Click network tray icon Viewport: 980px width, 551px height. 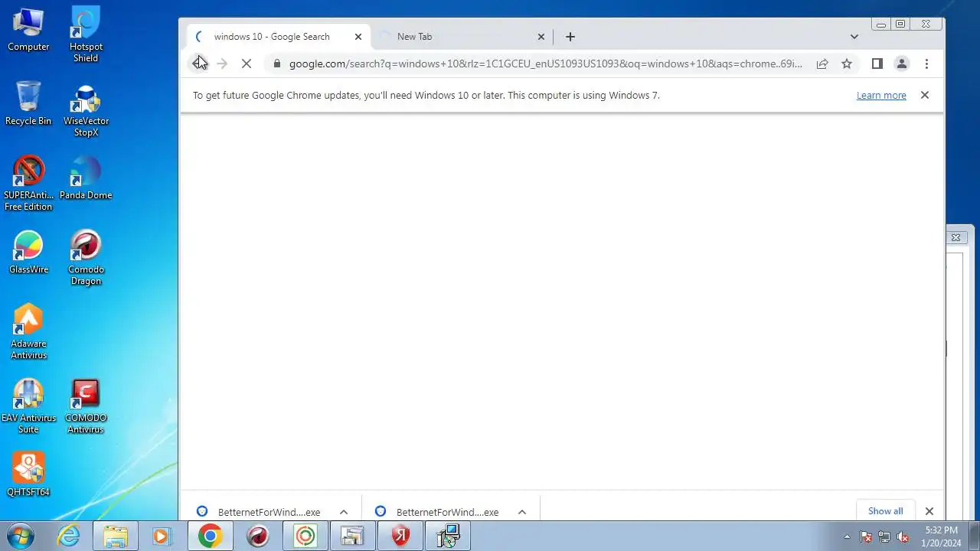(x=884, y=536)
